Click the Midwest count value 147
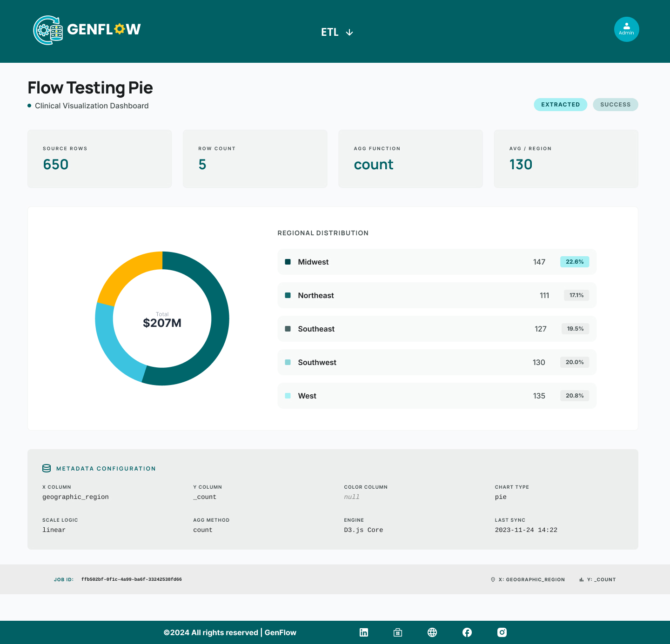Screen dimensions: 670x644 pyautogui.click(x=539, y=262)
